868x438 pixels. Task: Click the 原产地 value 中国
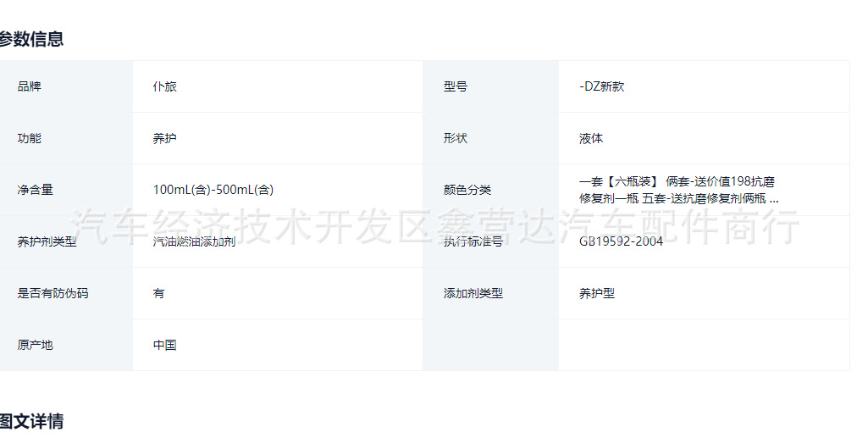pyautogui.click(x=164, y=345)
